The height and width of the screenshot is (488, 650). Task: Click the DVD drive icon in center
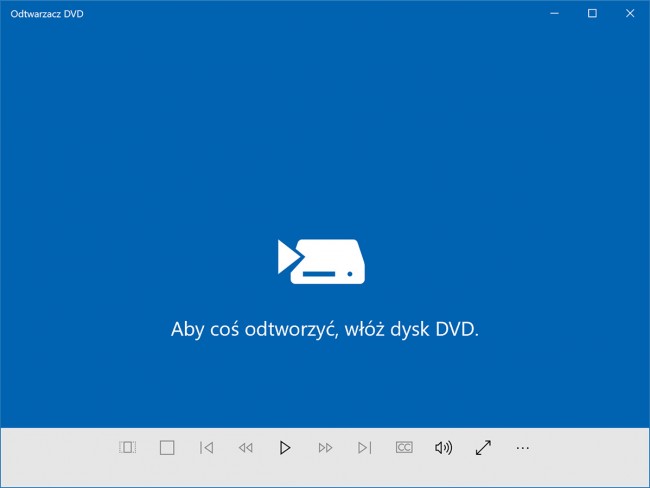pos(321,261)
